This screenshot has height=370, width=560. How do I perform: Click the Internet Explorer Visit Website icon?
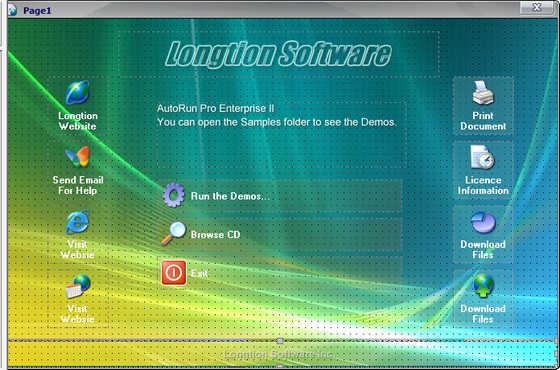pyautogui.click(x=78, y=222)
